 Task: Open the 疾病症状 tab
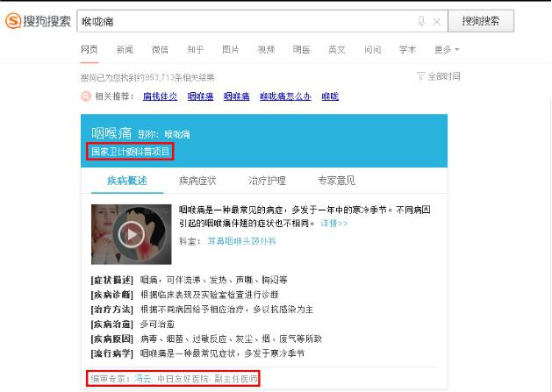(197, 181)
